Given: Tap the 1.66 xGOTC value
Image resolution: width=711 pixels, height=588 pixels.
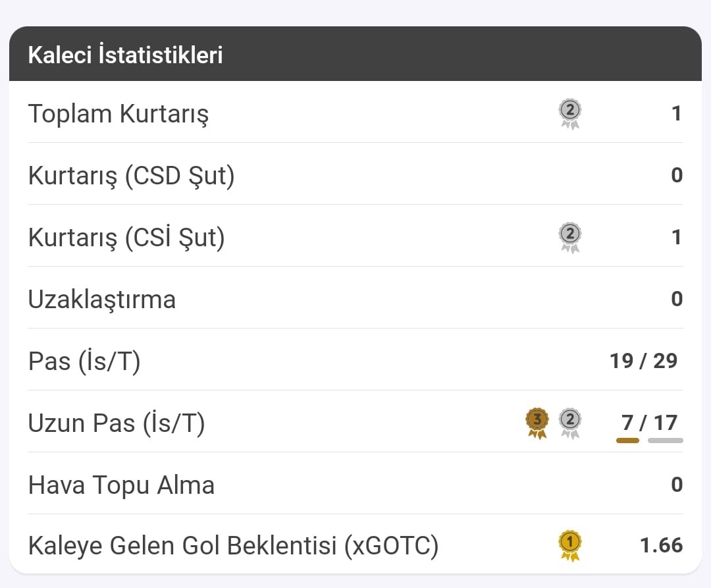Looking at the screenshot, I should (x=662, y=545).
